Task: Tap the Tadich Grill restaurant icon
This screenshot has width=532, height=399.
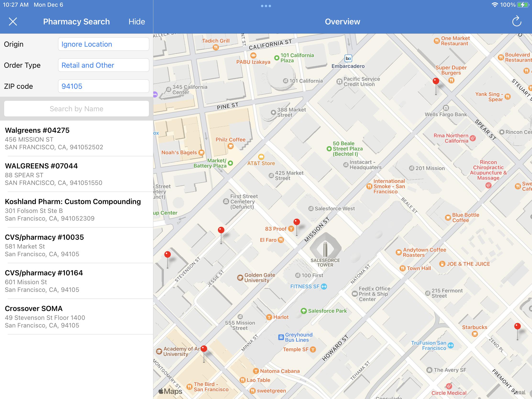Action: [x=216, y=47]
